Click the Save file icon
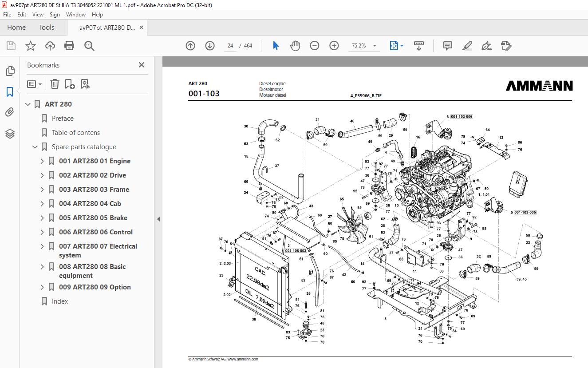Viewport: 588px width, 368px height. point(11,46)
